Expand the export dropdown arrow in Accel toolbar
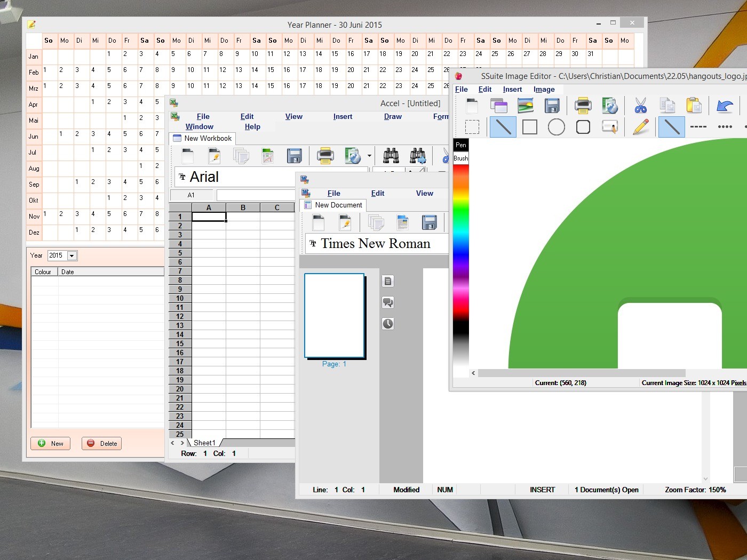The height and width of the screenshot is (560, 747). point(369,156)
